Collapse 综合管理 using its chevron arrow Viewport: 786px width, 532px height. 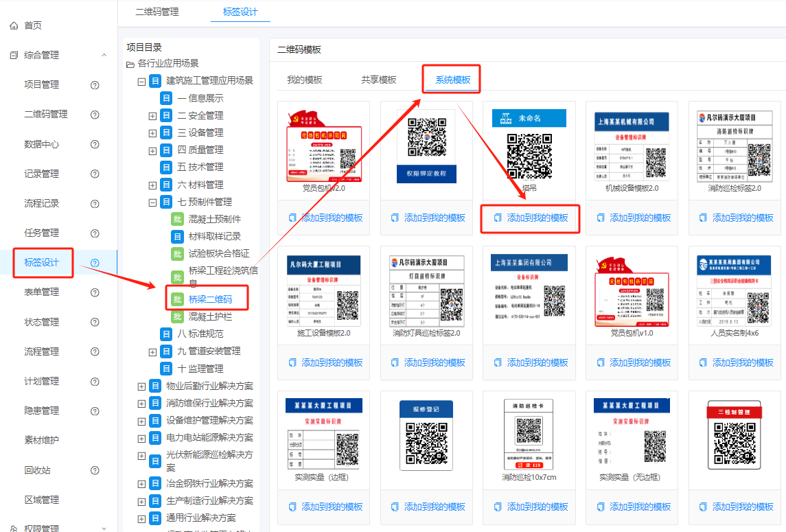[104, 54]
